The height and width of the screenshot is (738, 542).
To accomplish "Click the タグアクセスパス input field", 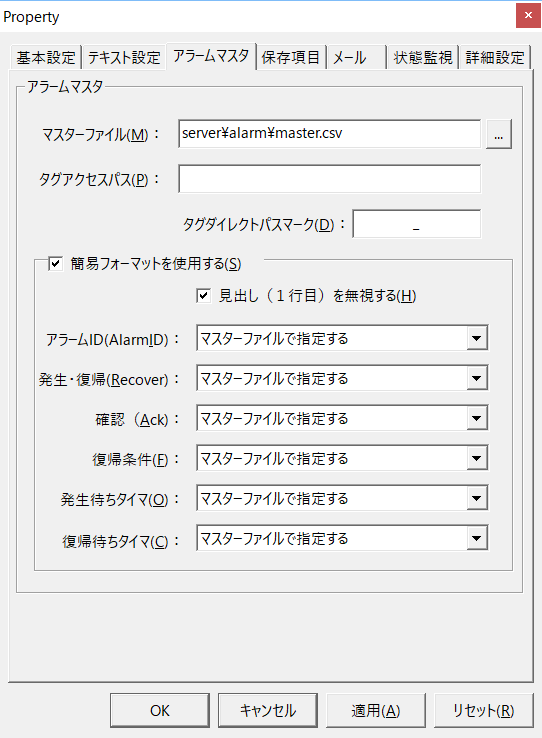I will pyautogui.click(x=329, y=179).
